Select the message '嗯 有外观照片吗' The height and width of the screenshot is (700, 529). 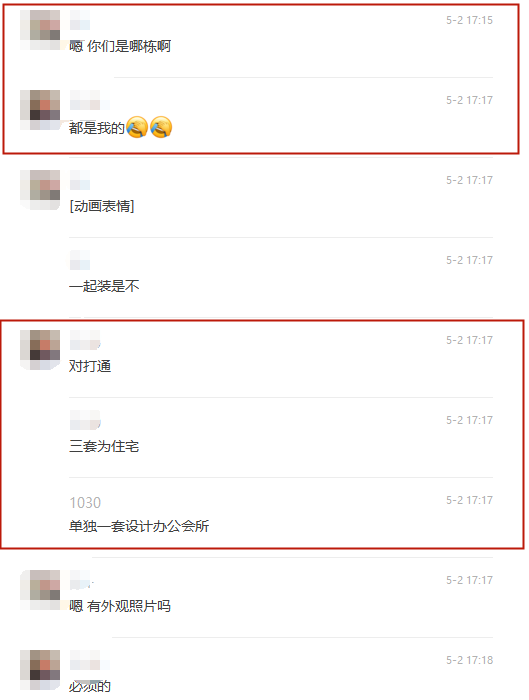[x=120, y=606]
